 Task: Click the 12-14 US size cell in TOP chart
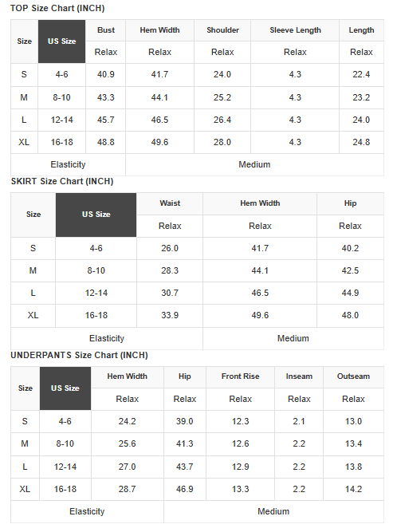click(x=61, y=120)
